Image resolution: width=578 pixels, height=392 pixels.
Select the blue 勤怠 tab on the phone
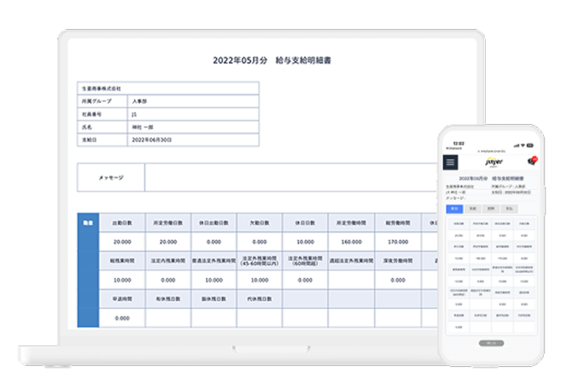click(455, 208)
